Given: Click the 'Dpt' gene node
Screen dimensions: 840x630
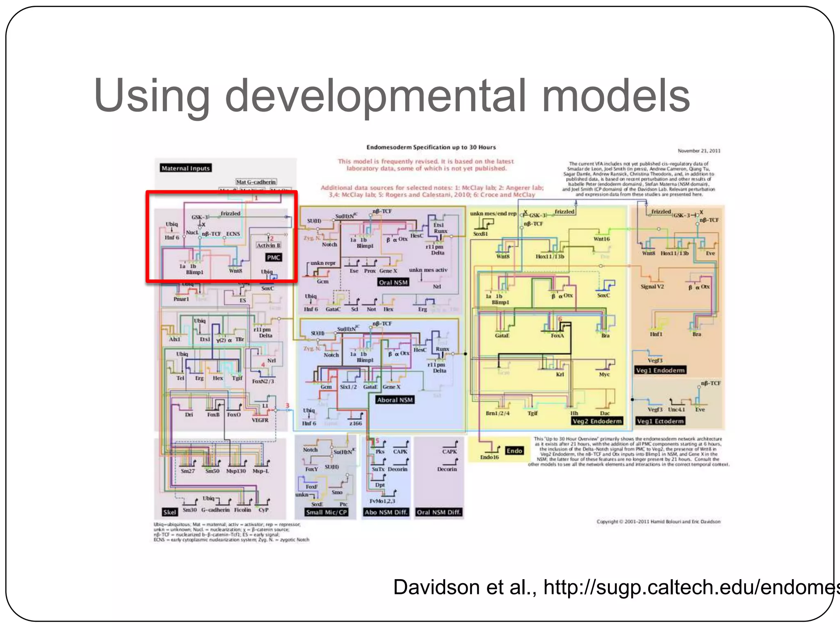Looking at the screenshot, I should tap(380, 485).
